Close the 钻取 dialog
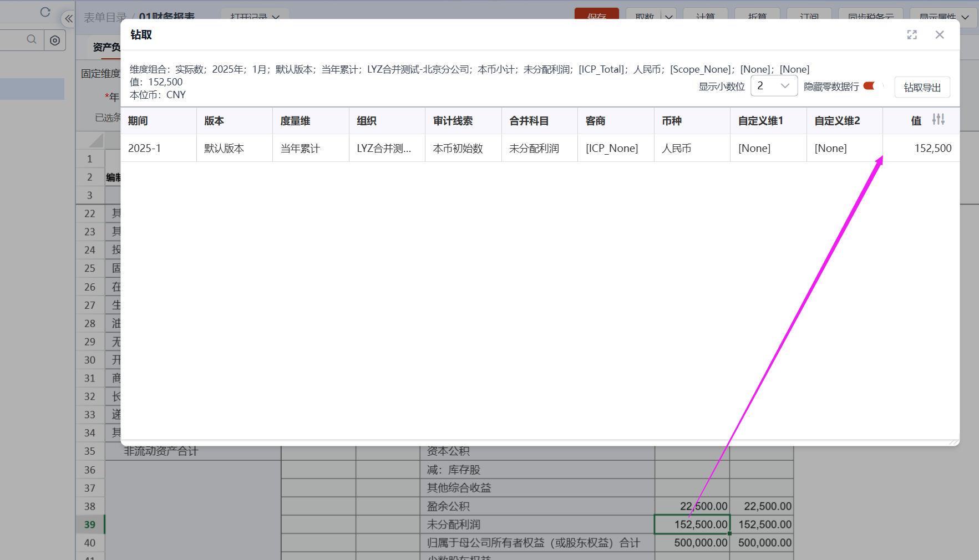979x560 pixels. click(940, 35)
